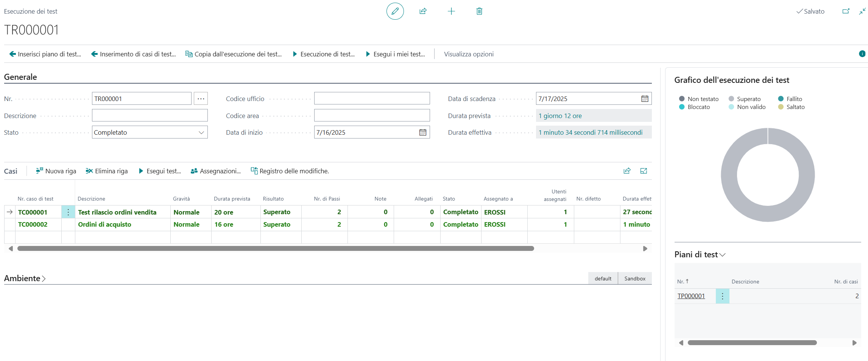Click the plus icon to create new
This screenshot has width=868, height=361.
pos(451,11)
